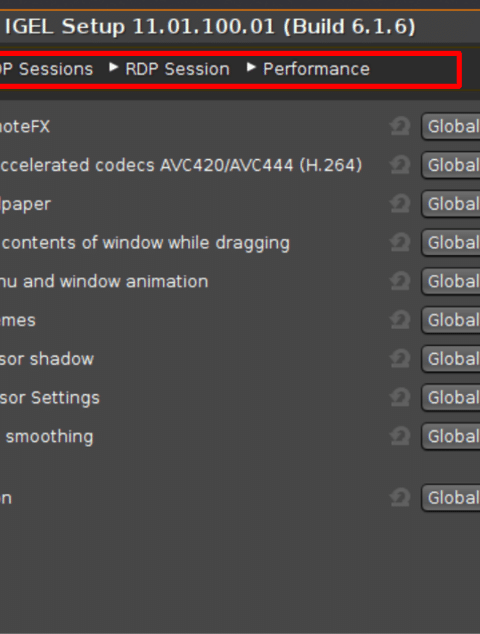
Task: Select the Performance breadcrumb item
Action: click(x=316, y=69)
